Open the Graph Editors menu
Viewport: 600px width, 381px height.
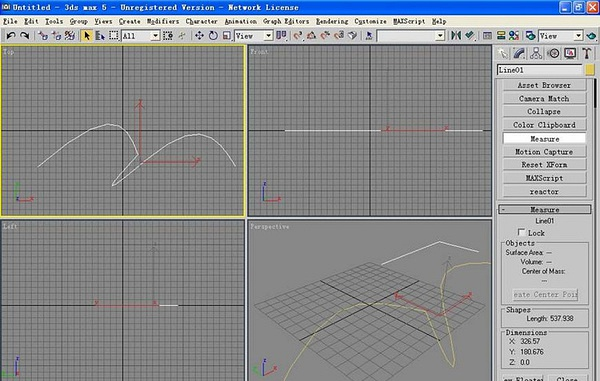point(286,21)
